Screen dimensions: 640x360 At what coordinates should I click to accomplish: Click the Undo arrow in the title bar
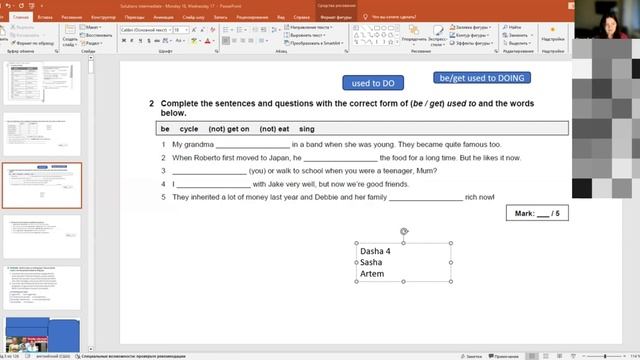coord(9,6)
